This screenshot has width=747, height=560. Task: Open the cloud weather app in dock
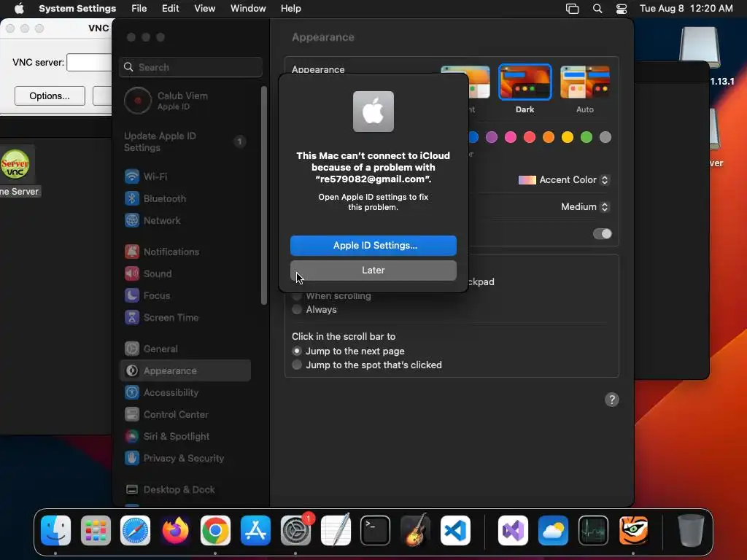[553, 530]
